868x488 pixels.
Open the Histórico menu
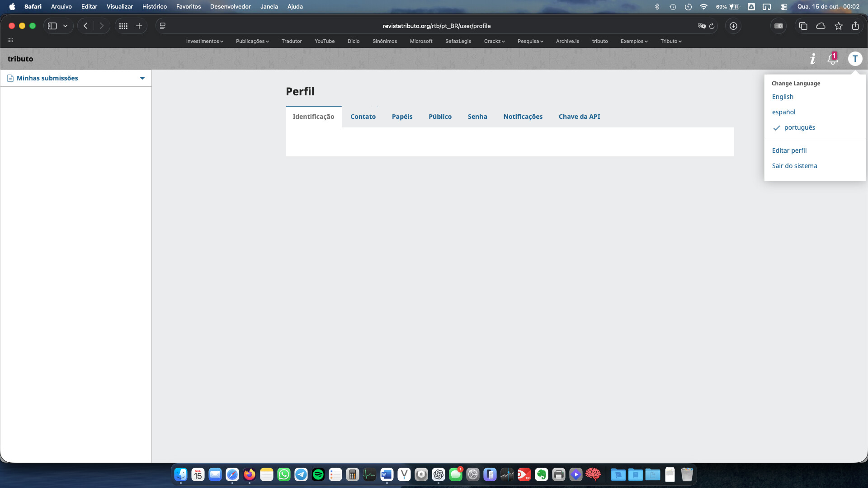point(154,7)
